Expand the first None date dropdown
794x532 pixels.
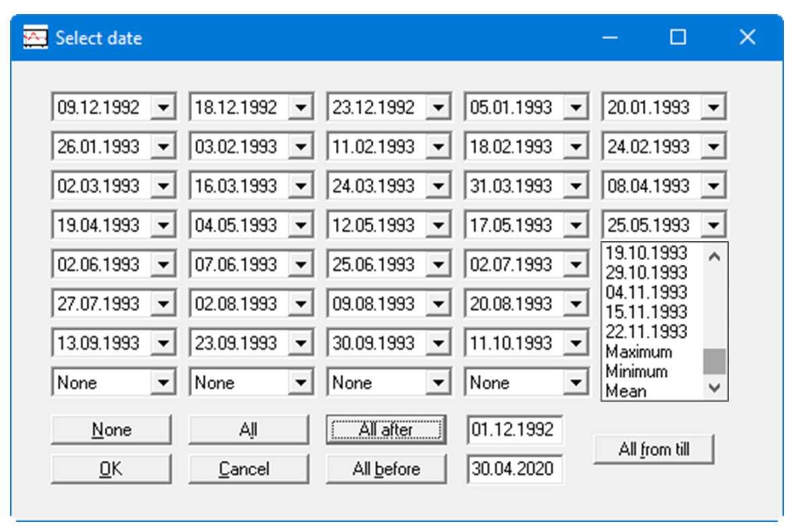pos(163,384)
